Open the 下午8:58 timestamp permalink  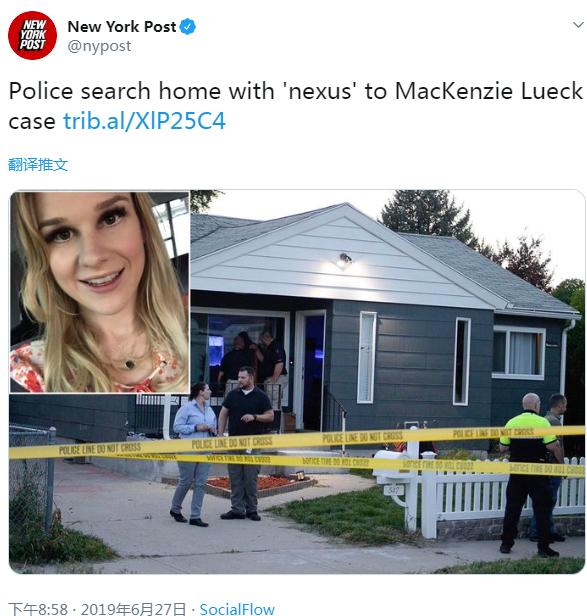(x=38, y=609)
